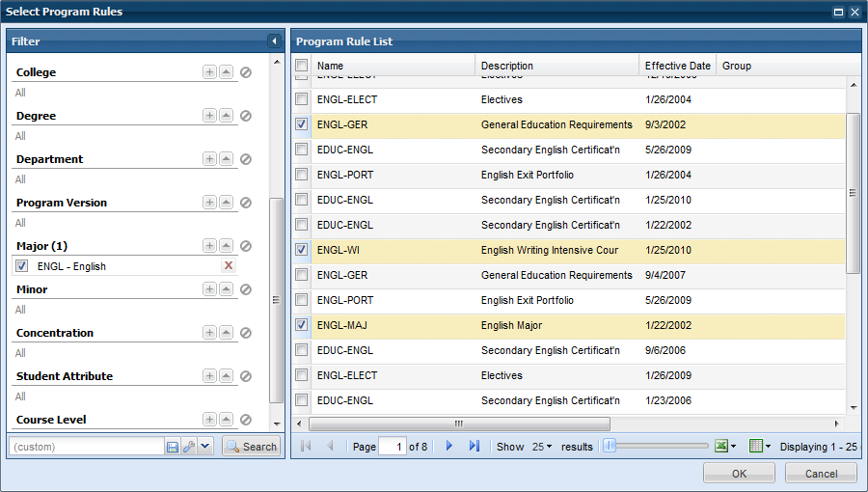This screenshot has height=492, width=868.
Task: Clear the Department filter
Action: [246, 159]
